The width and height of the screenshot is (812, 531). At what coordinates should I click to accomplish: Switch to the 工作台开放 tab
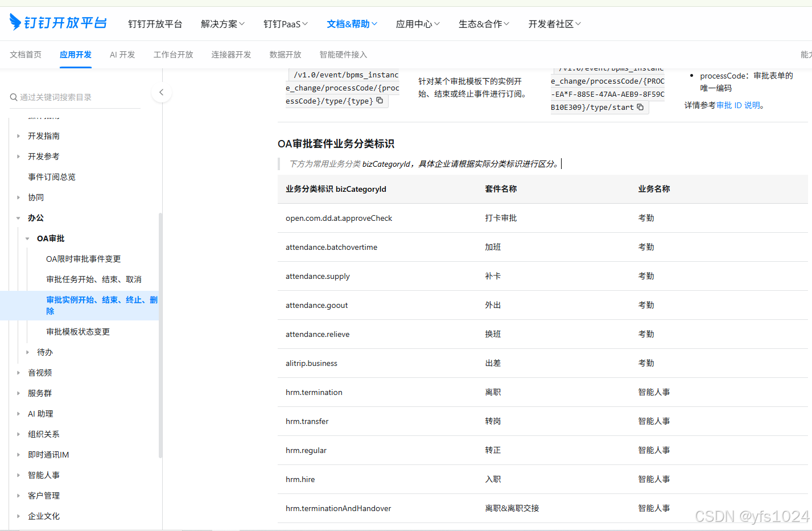click(x=174, y=55)
